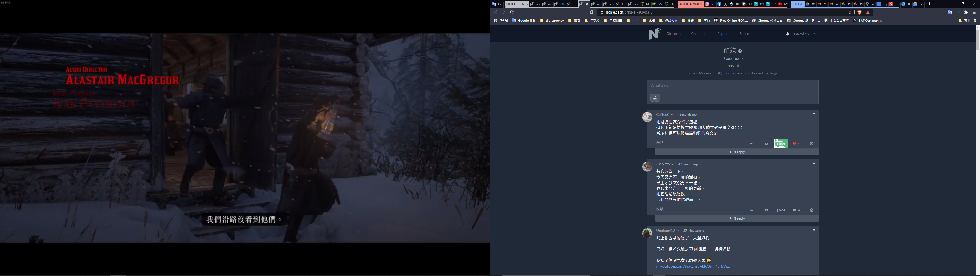Go back in browser history
Image resolution: width=980 pixels, height=276 pixels.
click(x=495, y=12)
